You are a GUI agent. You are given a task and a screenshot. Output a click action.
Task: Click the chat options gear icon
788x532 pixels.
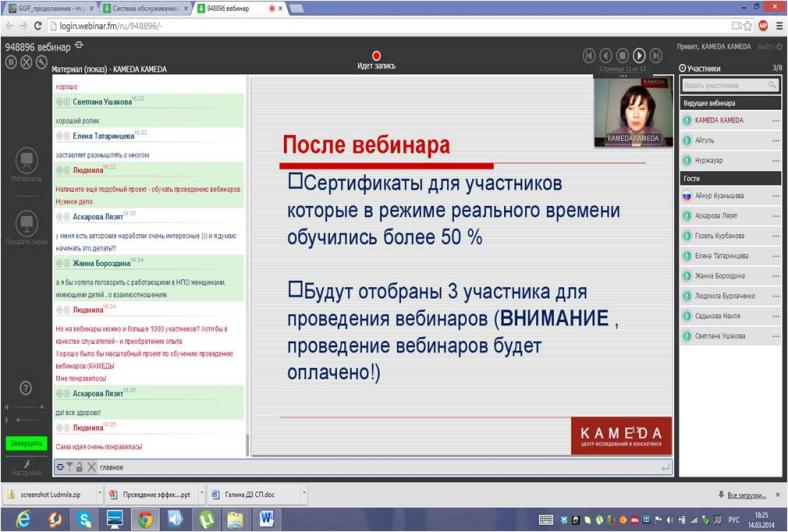coord(60,467)
